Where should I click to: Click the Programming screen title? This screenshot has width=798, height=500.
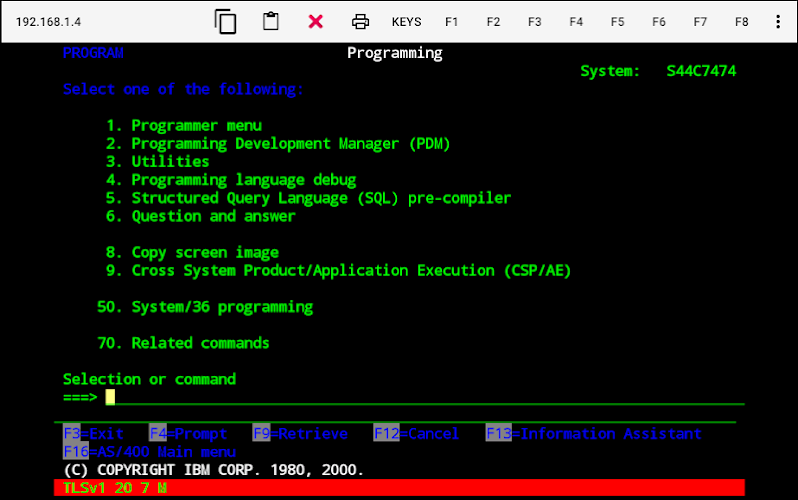coord(394,53)
